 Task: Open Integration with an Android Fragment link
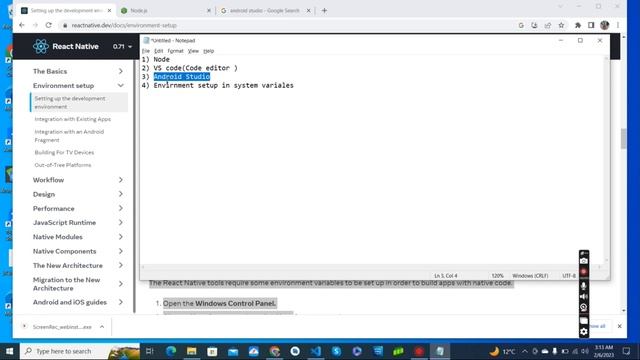coord(69,136)
